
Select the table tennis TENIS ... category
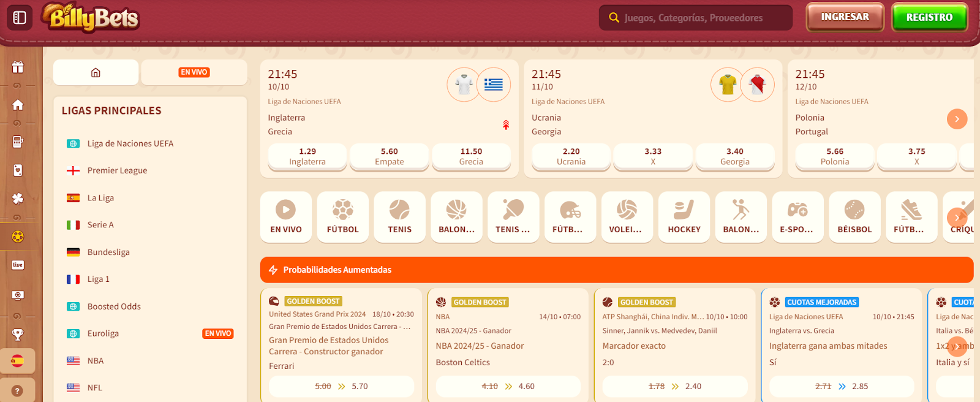[x=513, y=217]
